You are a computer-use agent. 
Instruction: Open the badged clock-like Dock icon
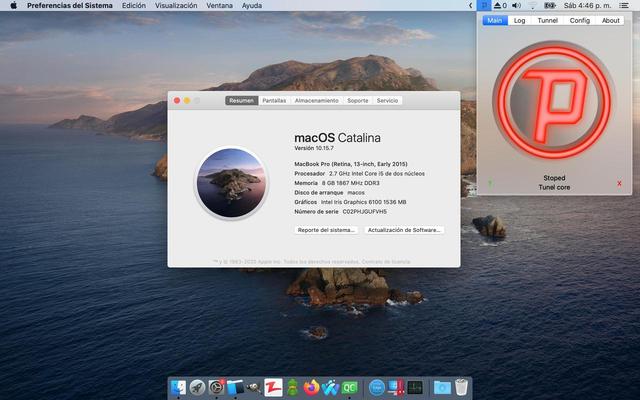pyautogui.click(x=216, y=387)
